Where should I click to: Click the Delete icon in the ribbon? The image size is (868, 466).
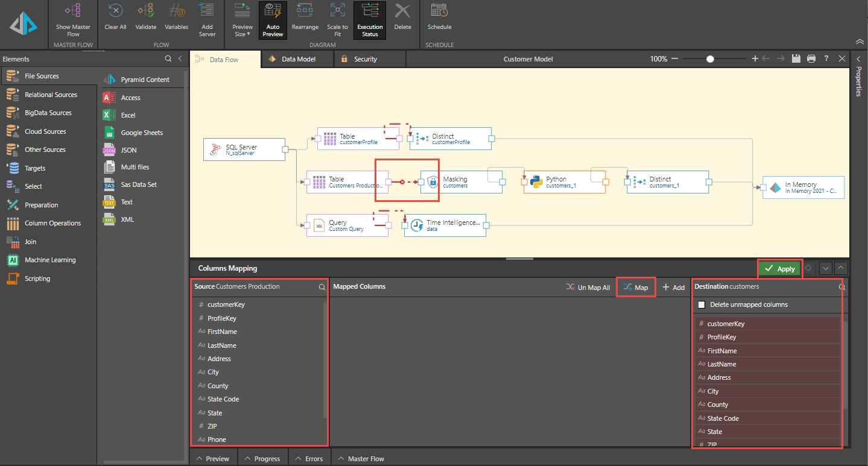[402, 11]
